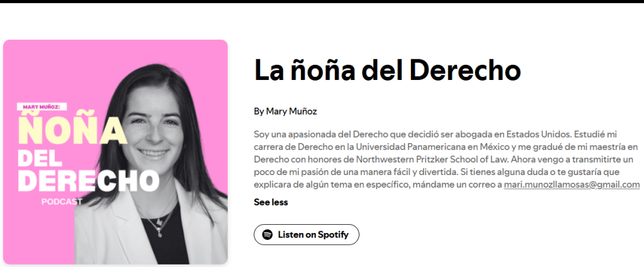Select the La ñoña del Derecho heading
Screen dimensions: 644x267
click(x=387, y=70)
